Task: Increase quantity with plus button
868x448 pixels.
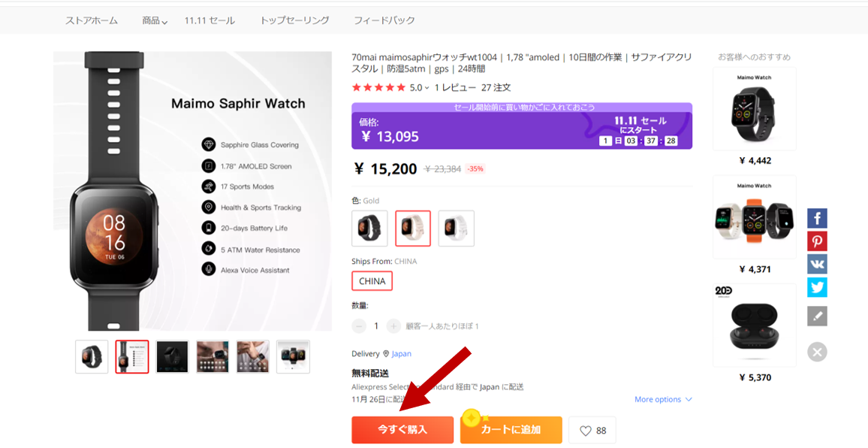Action: pyautogui.click(x=393, y=326)
